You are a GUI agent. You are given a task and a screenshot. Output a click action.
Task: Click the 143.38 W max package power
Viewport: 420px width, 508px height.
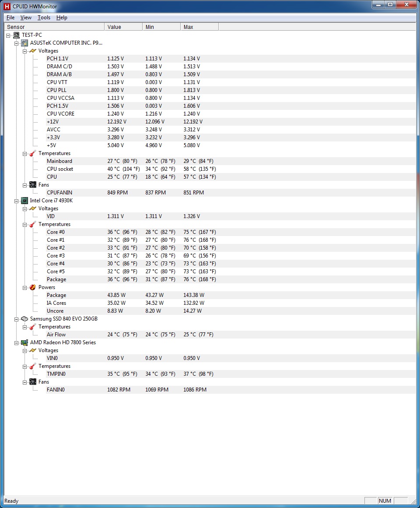[194, 295]
